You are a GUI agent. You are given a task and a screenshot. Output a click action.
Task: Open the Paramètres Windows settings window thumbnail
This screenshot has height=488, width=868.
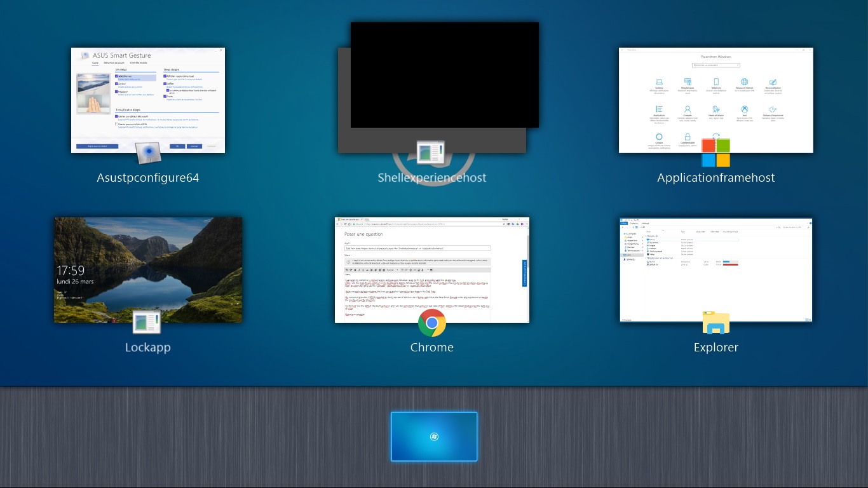(716, 100)
